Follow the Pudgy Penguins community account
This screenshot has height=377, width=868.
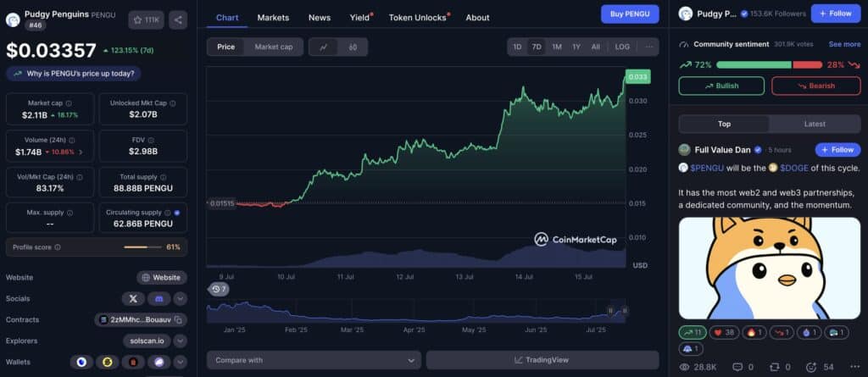coord(836,14)
